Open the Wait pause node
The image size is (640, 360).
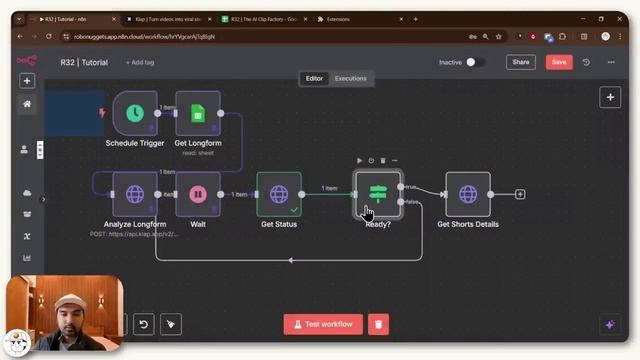198,194
